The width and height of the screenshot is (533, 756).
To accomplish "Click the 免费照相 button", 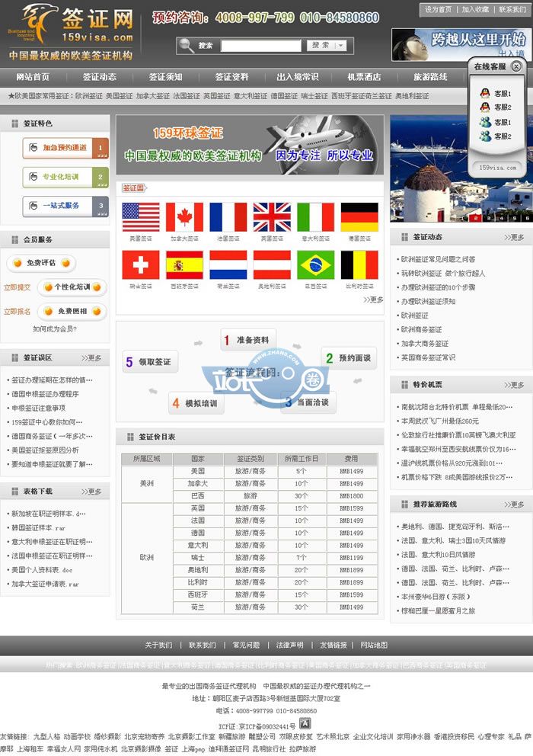I will (72, 311).
